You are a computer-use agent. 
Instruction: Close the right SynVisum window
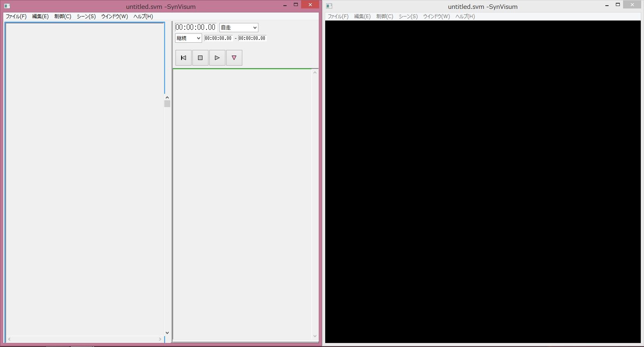pyautogui.click(x=632, y=5)
